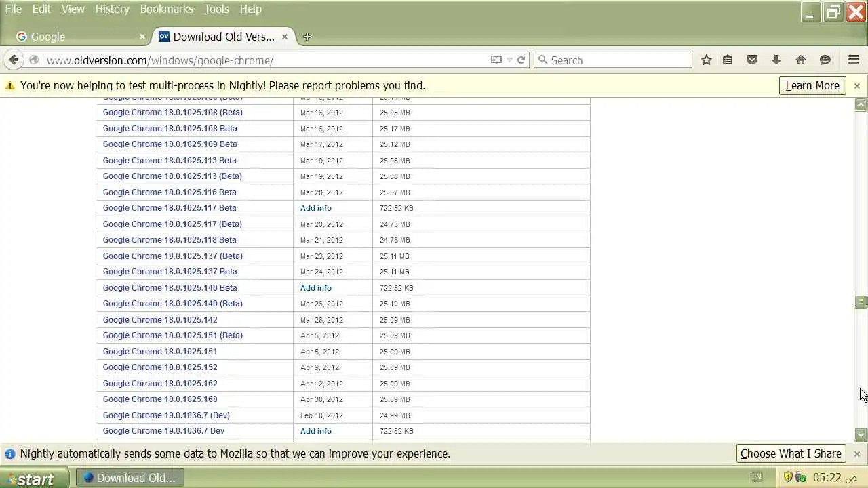Open the Hello chat bubble icon

[825, 60]
